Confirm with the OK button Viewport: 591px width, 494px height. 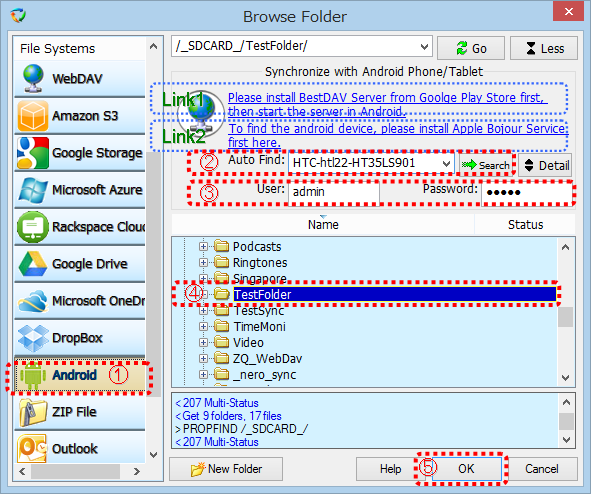(x=466, y=469)
